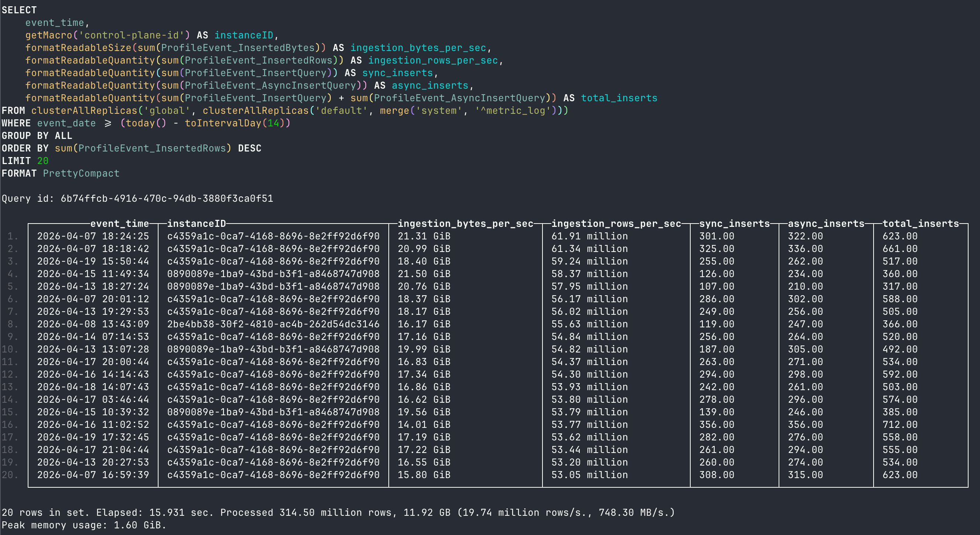Screen dimensions: 980x535
Task: Click the PrettyCompact format name
Action: coord(81,173)
